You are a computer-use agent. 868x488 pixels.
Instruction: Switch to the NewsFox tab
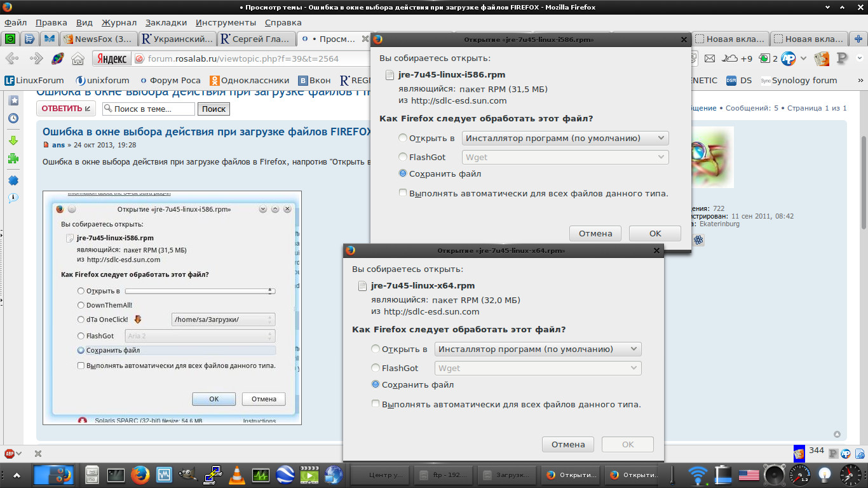98,39
